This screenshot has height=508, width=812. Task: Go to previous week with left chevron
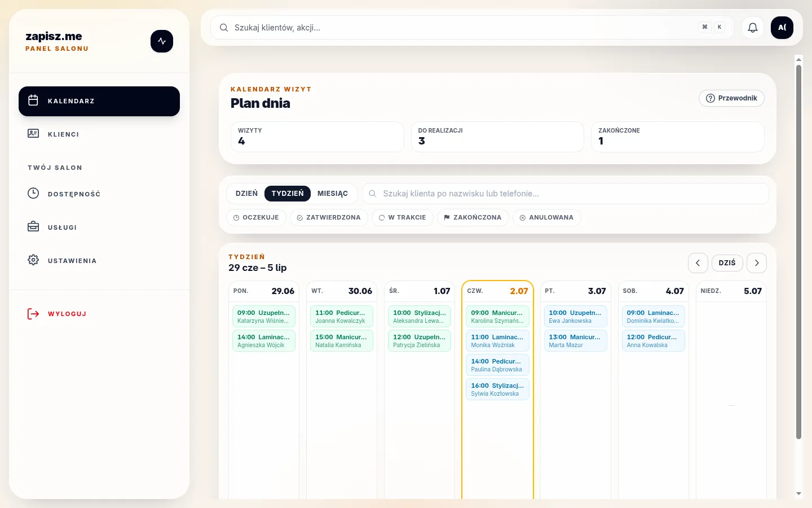click(698, 263)
